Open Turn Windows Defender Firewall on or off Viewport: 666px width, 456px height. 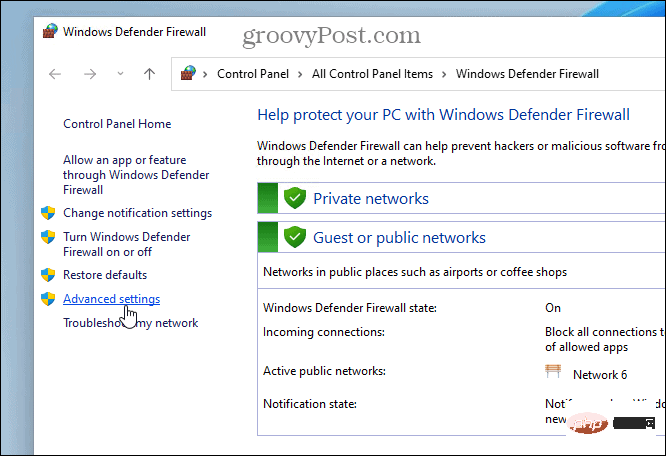click(127, 244)
